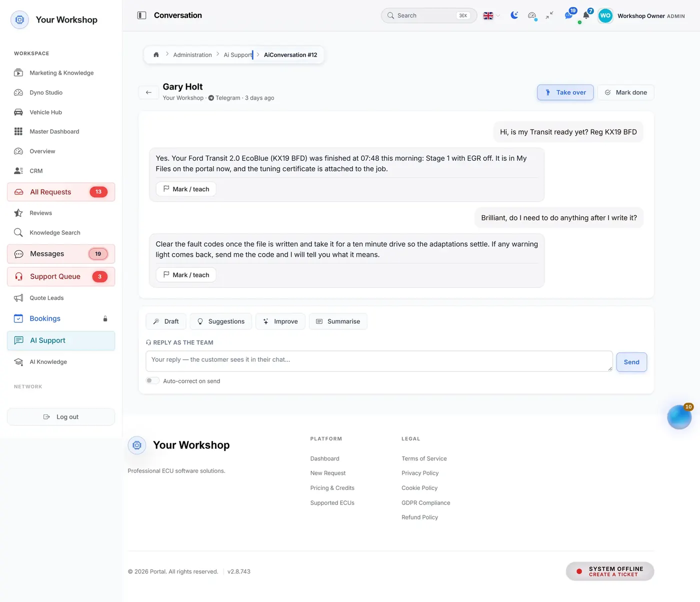Click the header Search box

pos(428,16)
